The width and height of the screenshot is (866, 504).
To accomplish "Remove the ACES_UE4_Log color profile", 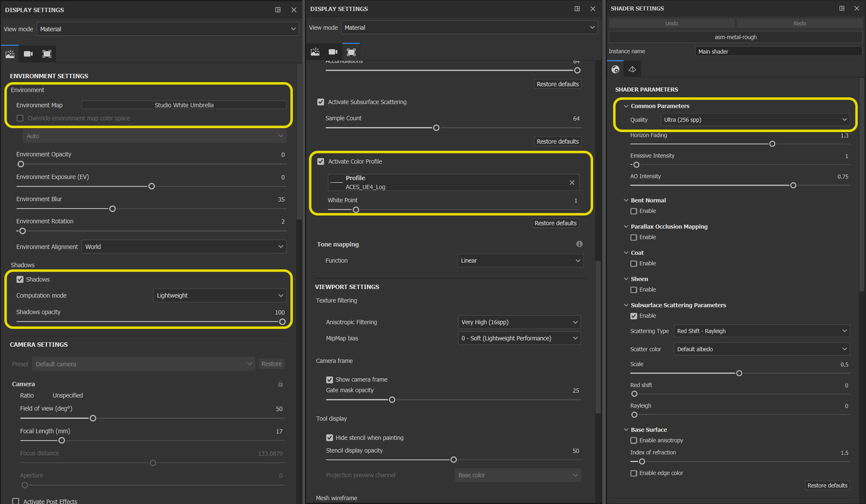I will pos(572,182).
